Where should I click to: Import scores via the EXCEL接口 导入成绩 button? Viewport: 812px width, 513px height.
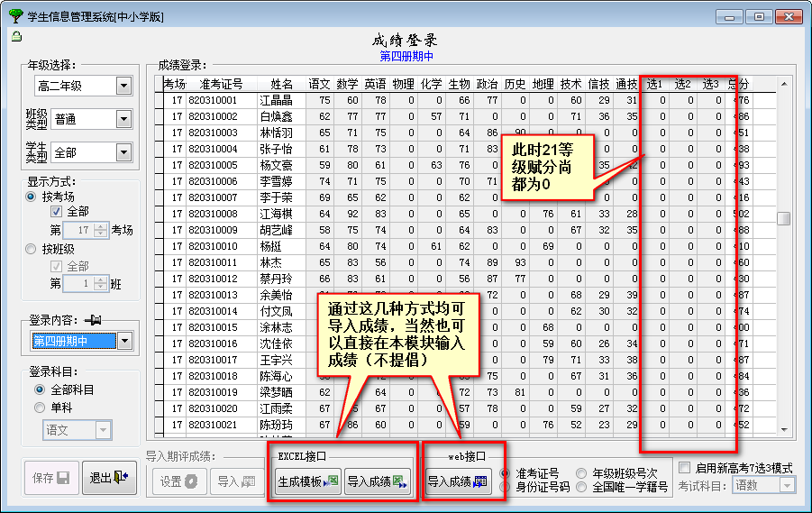click(377, 481)
